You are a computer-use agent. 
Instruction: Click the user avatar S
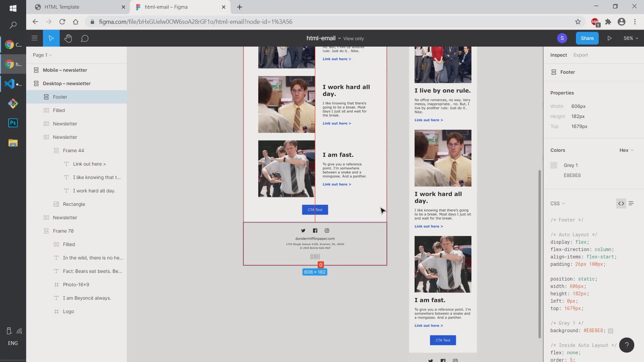point(562,38)
